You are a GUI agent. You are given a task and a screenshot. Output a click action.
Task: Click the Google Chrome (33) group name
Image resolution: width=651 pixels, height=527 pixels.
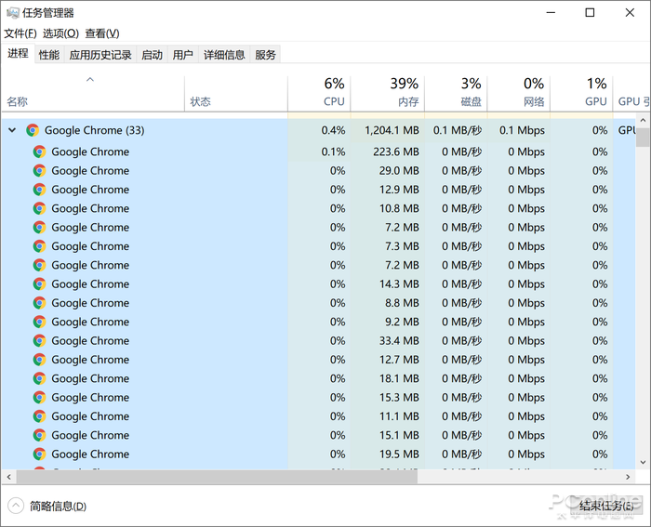click(x=94, y=130)
